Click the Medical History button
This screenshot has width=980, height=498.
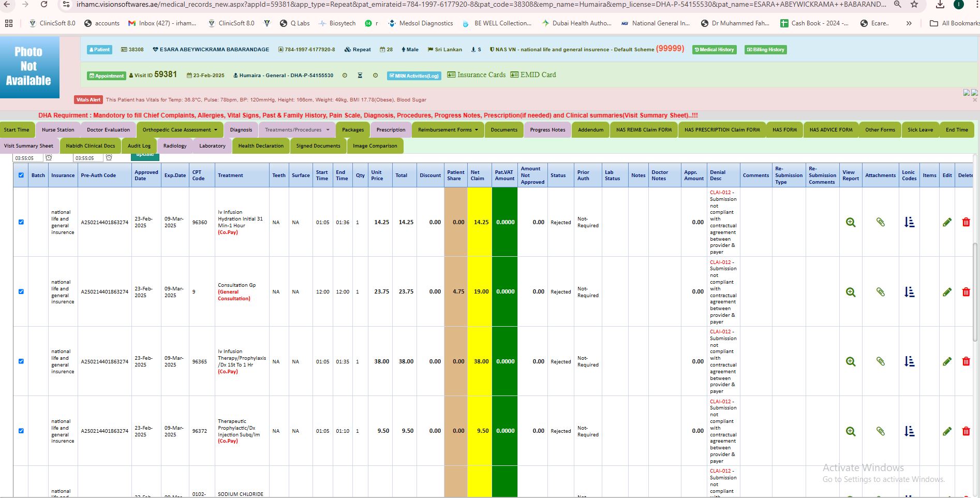point(714,50)
